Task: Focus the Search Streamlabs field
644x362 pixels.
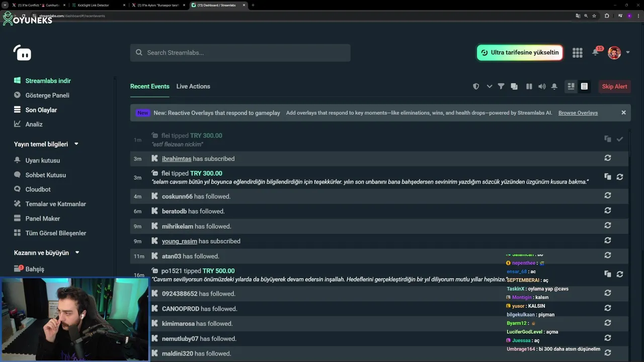Action: pos(240,53)
